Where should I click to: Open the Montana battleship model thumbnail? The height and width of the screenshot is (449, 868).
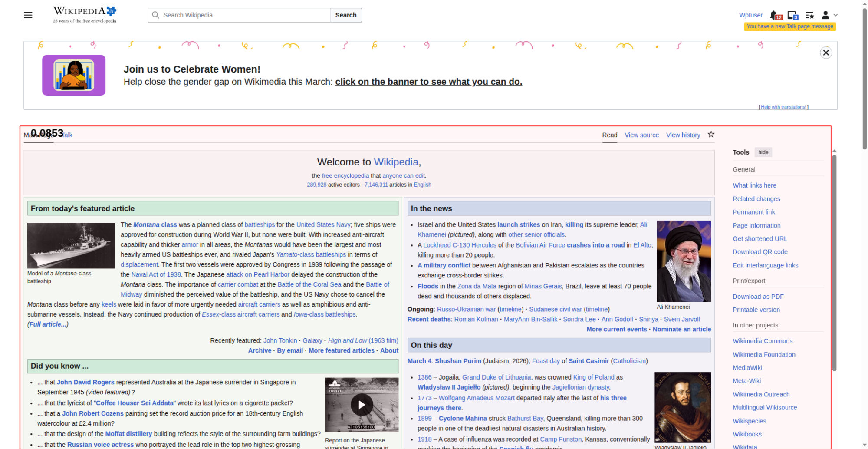(71, 245)
